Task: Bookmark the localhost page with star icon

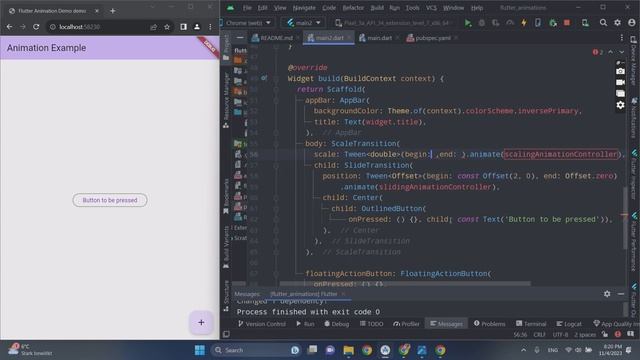Action: (167, 27)
